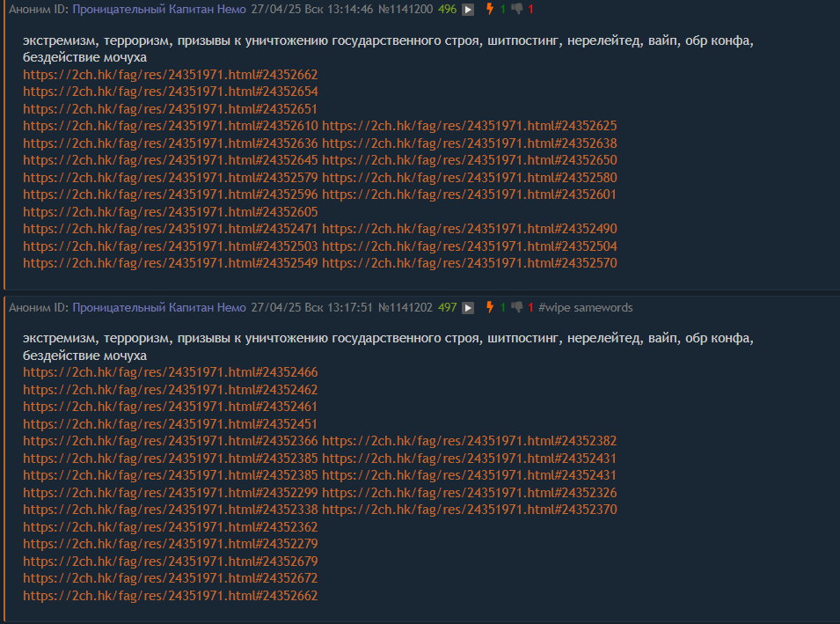The width and height of the screenshot is (840, 624).
Task: Click the green counter 497
Action: (x=448, y=307)
